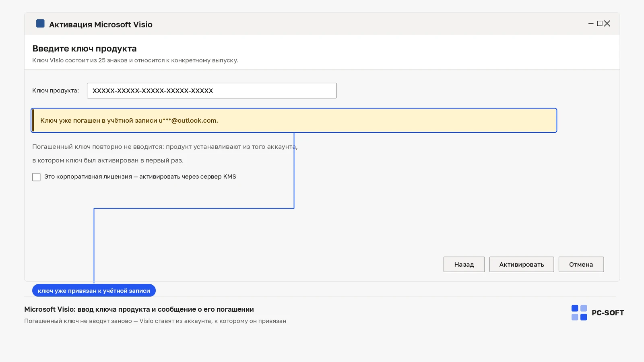Click the line starting Погашенный ключ повторно
The image size is (644, 362).
tap(165, 147)
